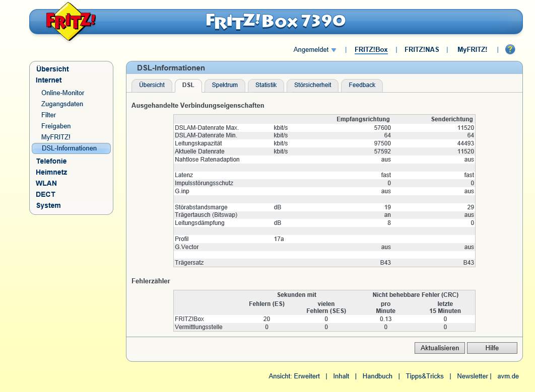This screenshot has height=392, width=535.
Task: Open help via the question mark icon
Action: click(x=510, y=49)
